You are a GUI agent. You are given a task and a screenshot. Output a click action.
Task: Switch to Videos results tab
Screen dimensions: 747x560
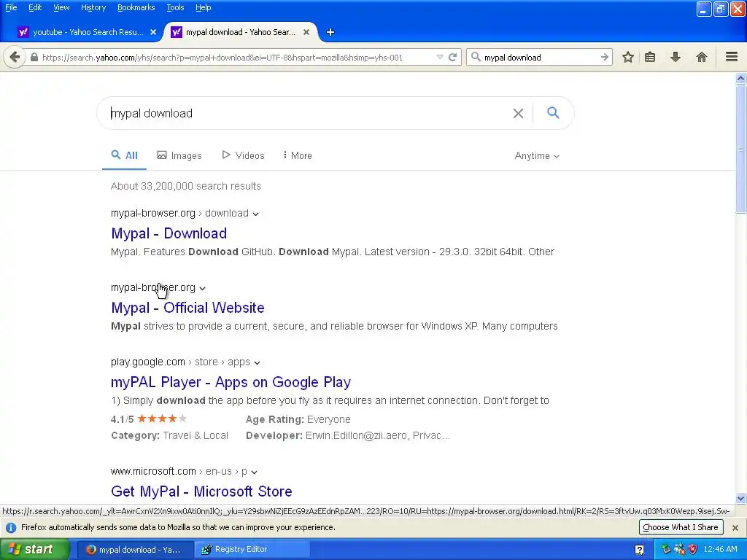243,156
